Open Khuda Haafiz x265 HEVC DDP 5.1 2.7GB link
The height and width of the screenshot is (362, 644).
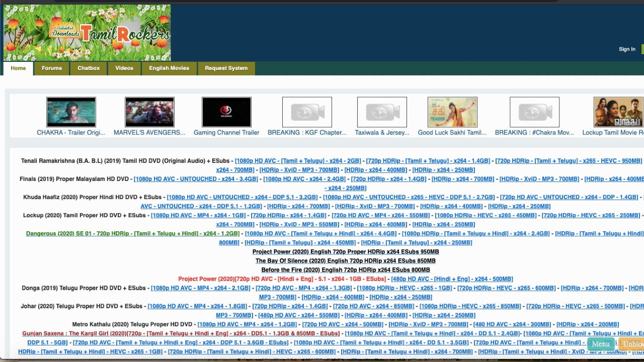point(409,197)
